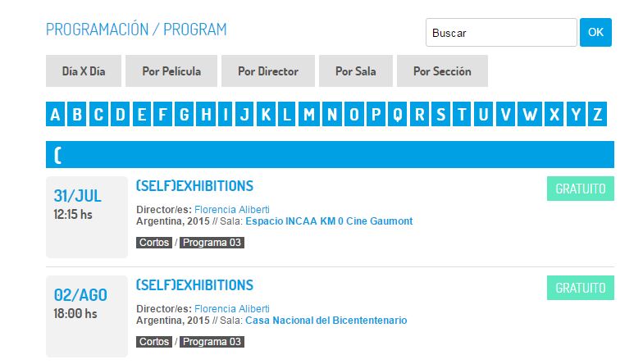This screenshot has width=643, height=364.
Task: Click into the Buscar search field
Action: [501, 33]
